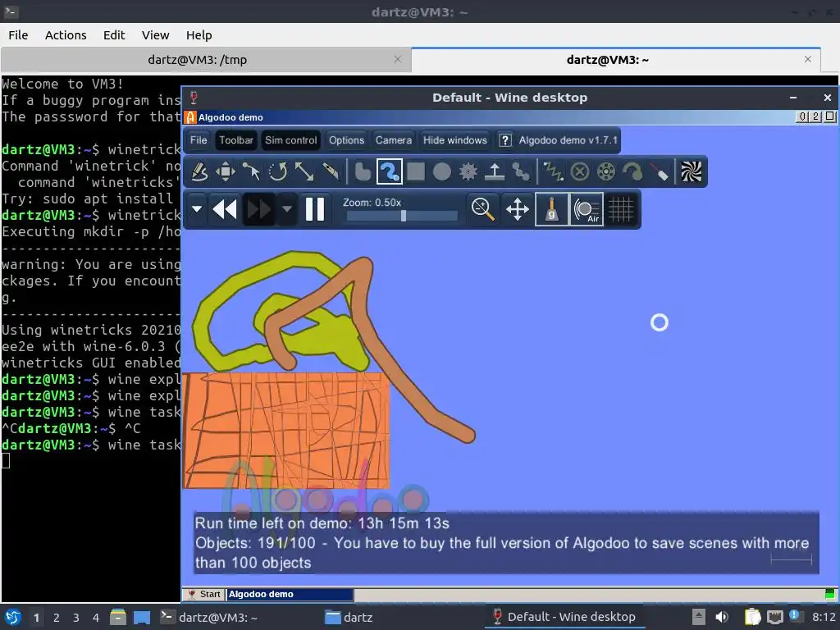Switch to the dartz@VM3: ~ terminal tab

608,59
